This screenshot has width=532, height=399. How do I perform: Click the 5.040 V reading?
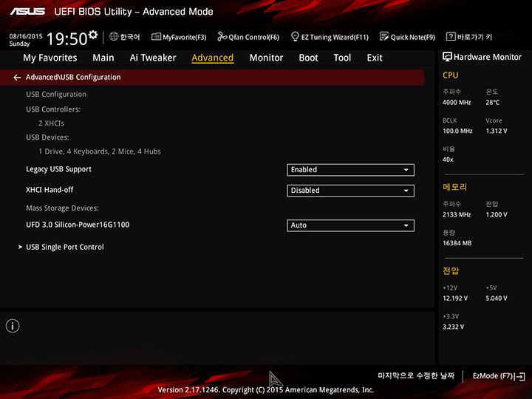pos(497,299)
